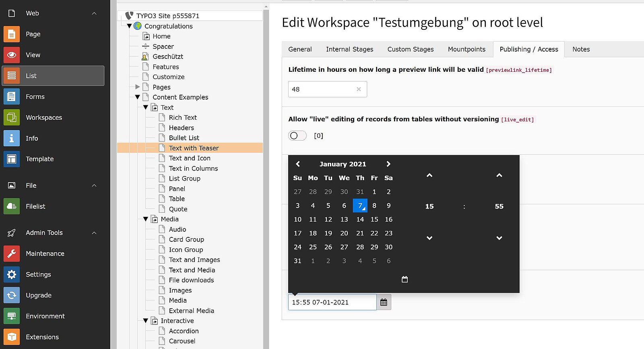This screenshot has height=349, width=644.
Task: Open the Page module icon
Action: pos(12,34)
